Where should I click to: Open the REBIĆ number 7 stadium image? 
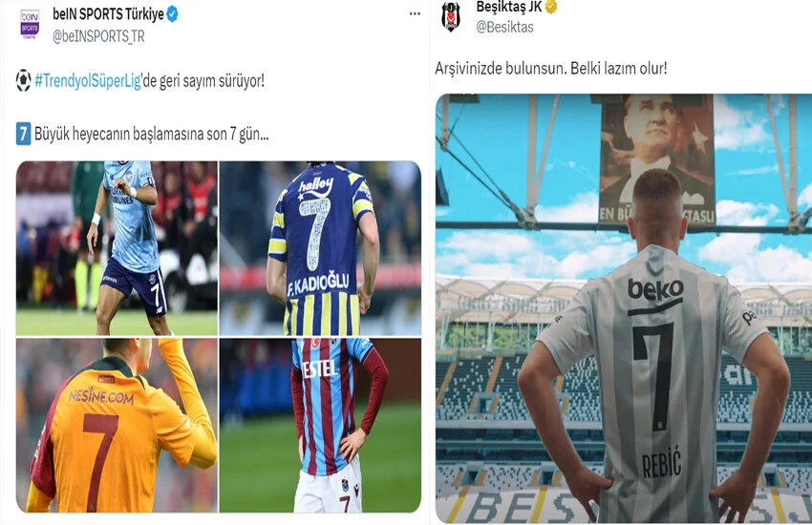point(624,308)
